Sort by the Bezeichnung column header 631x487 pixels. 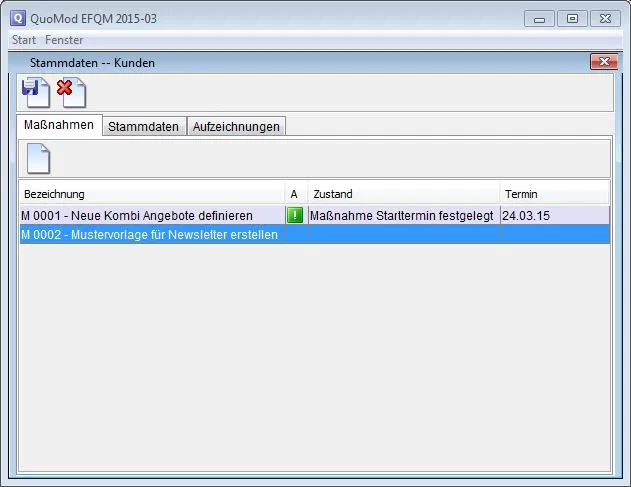[x=150, y=194]
